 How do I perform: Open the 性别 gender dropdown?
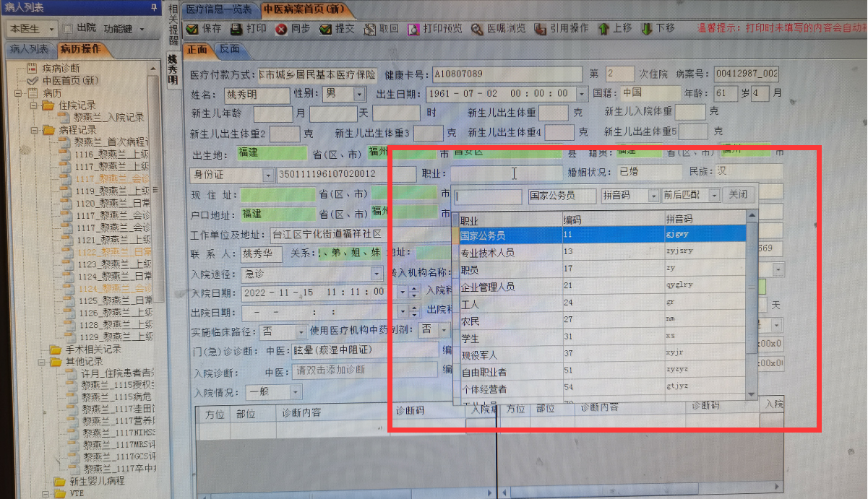pyautogui.click(x=359, y=95)
